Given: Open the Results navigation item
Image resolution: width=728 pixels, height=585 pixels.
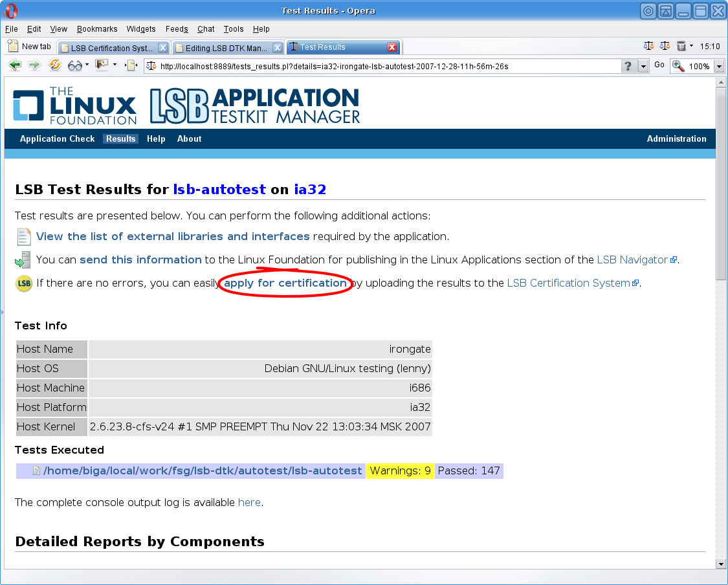Looking at the screenshot, I should [x=121, y=139].
